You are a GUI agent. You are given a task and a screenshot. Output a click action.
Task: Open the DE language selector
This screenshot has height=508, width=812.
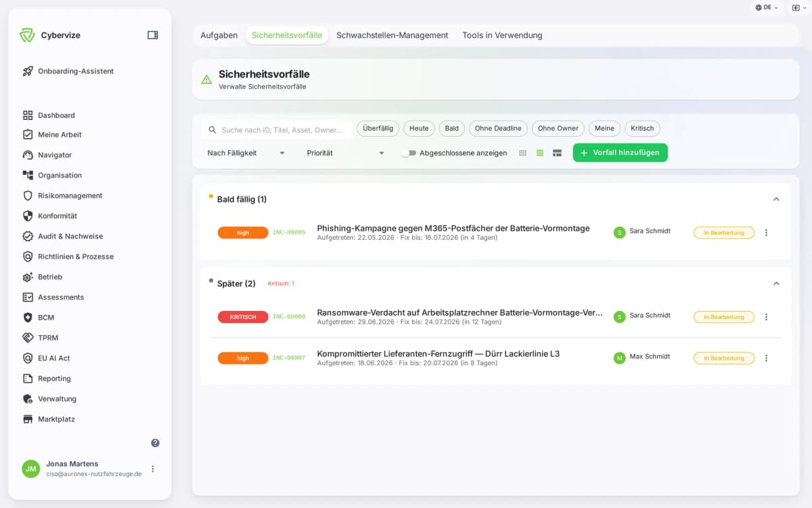[x=767, y=7]
